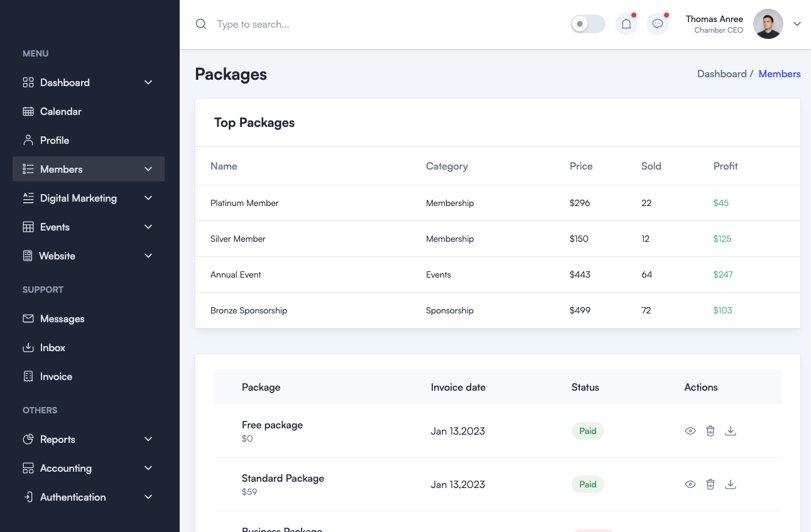811x532 pixels.
Task: Download the Standard Package invoice
Action: pyautogui.click(x=730, y=484)
